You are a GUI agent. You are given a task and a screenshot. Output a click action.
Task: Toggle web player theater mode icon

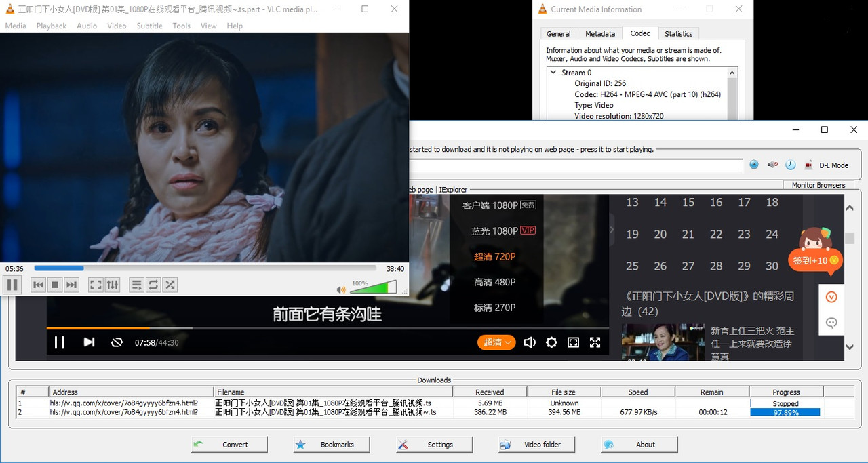(573, 342)
